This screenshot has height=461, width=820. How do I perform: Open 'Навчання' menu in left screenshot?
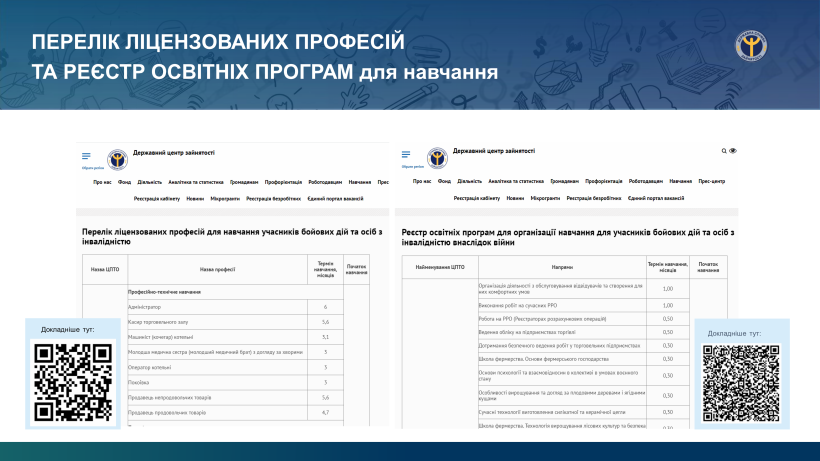point(360,182)
